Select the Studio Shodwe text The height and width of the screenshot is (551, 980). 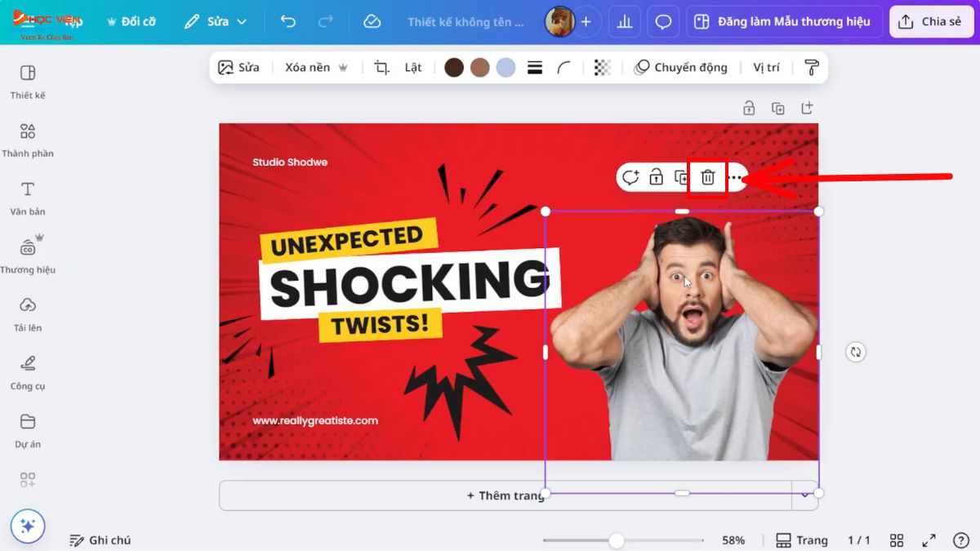(x=290, y=162)
